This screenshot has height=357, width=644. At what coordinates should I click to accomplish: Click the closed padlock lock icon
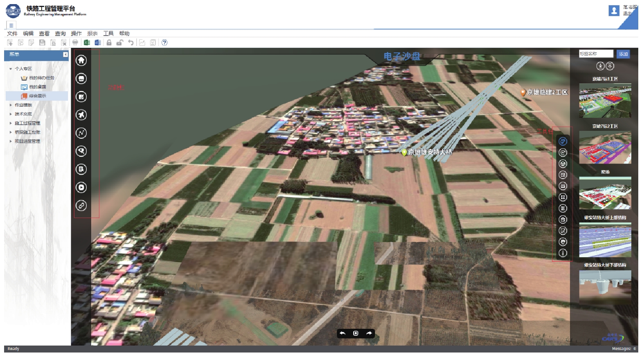109,43
